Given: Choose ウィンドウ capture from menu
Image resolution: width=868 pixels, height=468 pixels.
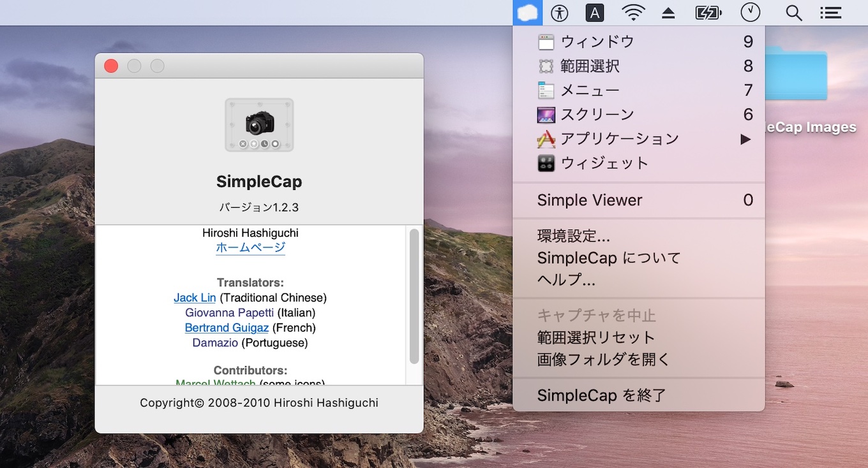Looking at the screenshot, I should tap(638, 42).
